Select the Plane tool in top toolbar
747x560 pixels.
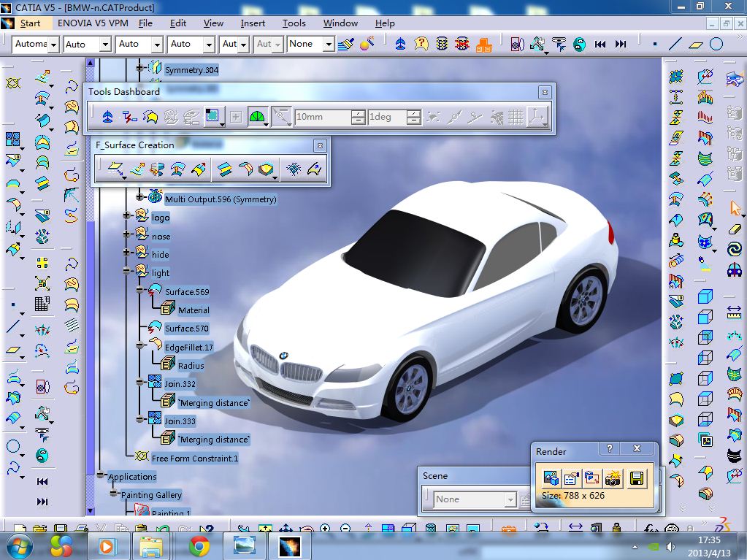[x=696, y=45]
